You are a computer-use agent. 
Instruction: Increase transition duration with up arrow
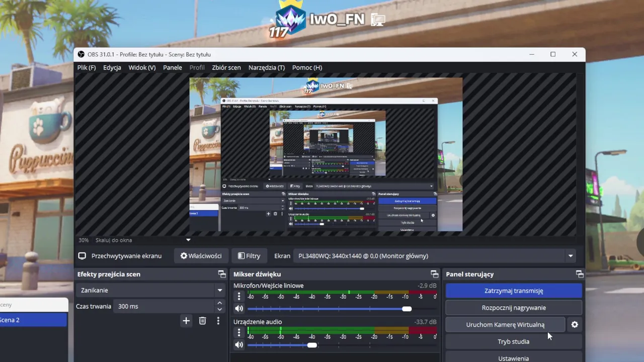(219, 303)
